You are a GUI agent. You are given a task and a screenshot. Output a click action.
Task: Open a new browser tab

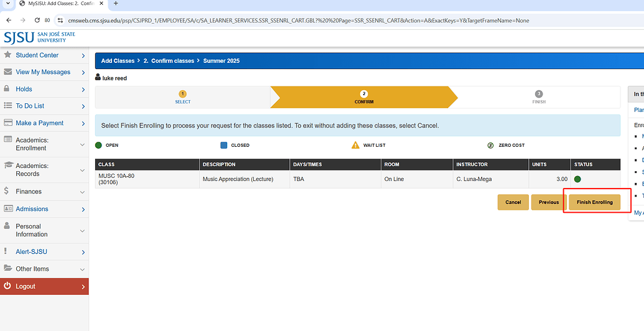tap(116, 4)
